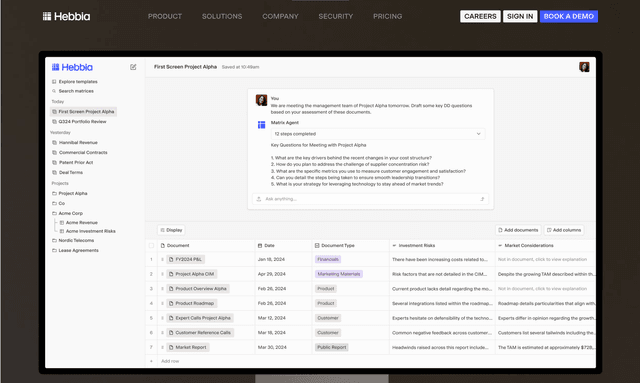Open the Lease Agreements folder
640x383 pixels.
pos(75,250)
